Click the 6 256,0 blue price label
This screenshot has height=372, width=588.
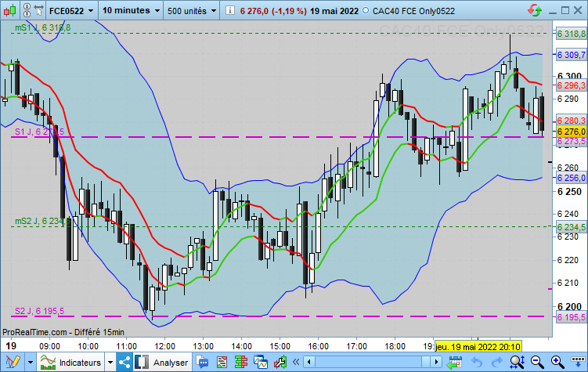(571, 178)
